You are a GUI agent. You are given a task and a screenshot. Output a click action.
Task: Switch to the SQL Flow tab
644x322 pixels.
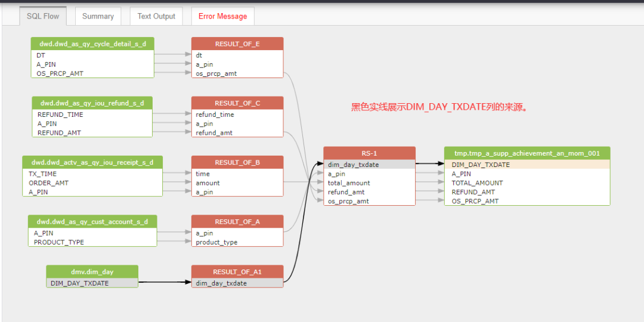point(43,17)
